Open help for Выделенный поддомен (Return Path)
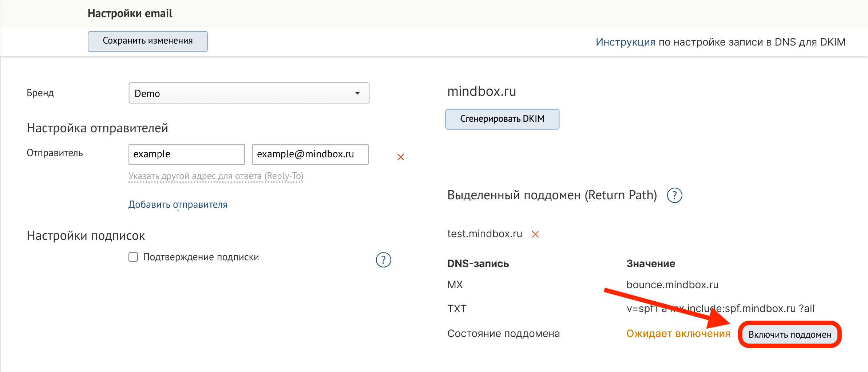The height and width of the screenshot is (372, 868). (x=674, y=196)
